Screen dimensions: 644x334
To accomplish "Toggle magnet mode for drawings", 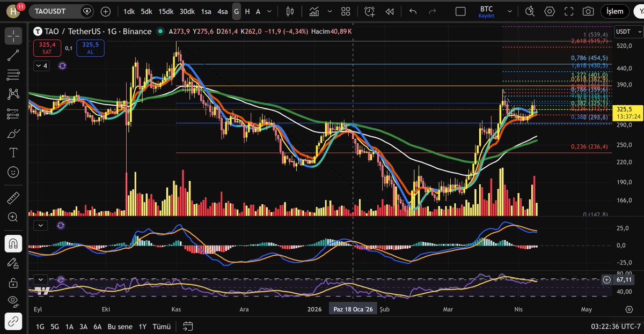I will pyautogui.click(x=13, y=243).
